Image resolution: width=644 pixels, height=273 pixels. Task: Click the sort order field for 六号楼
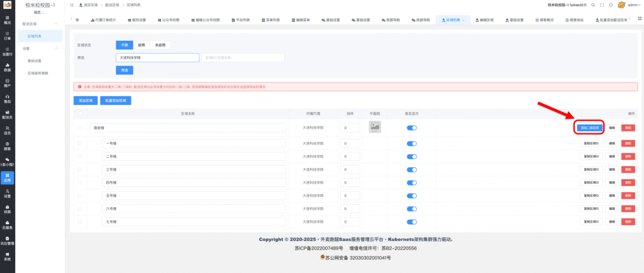pos(350,209)
